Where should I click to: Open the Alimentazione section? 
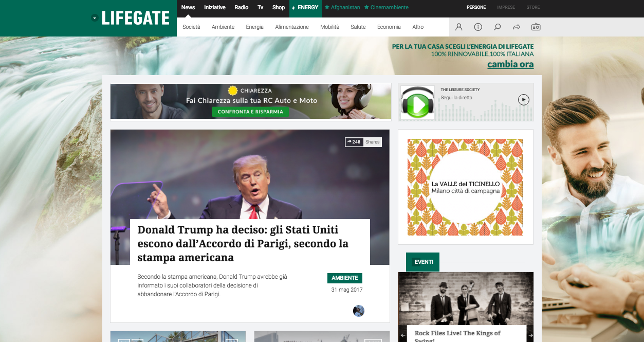point(292,27)
